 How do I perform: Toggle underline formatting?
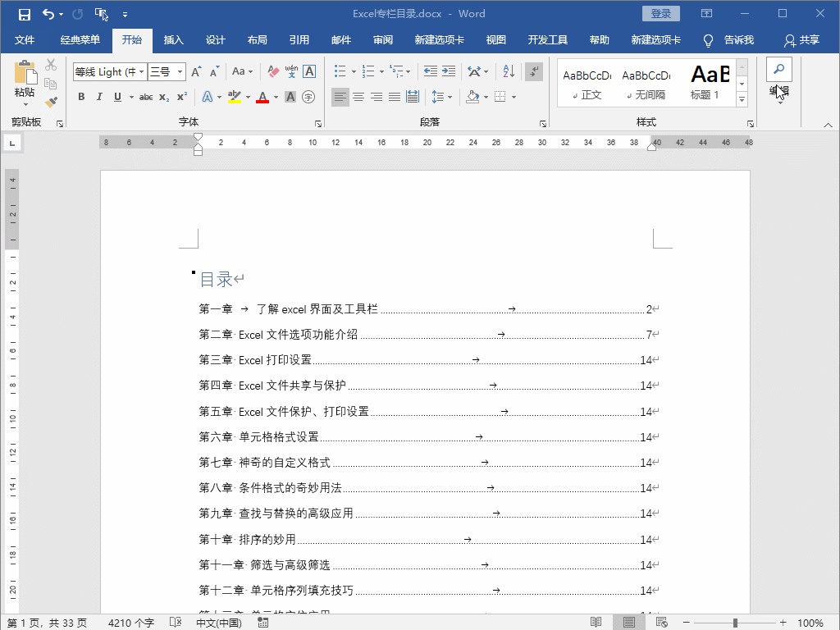tap(117, 97)
